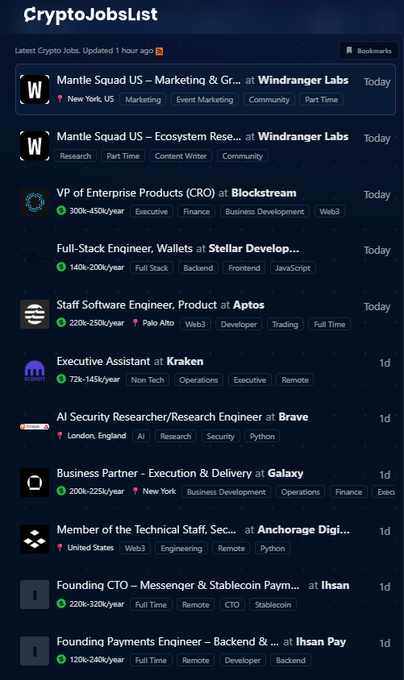
Task: Click the 'New York, US' location text
Action: point(91,99)
